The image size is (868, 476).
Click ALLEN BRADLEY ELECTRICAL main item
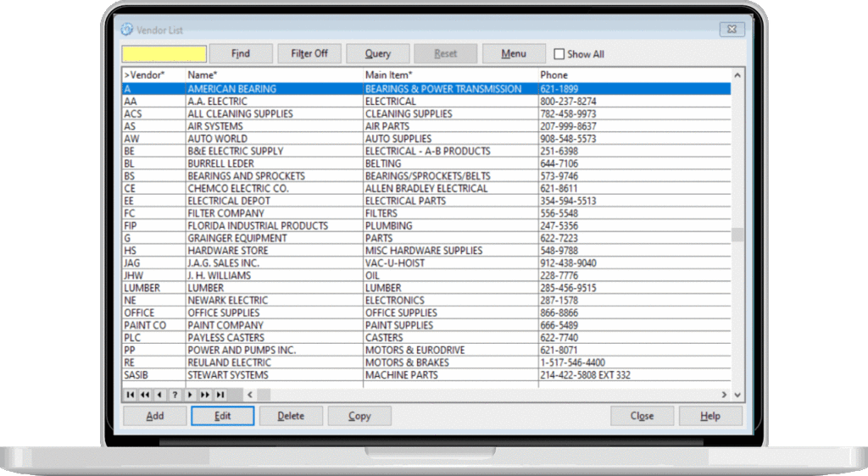[451, 189]
